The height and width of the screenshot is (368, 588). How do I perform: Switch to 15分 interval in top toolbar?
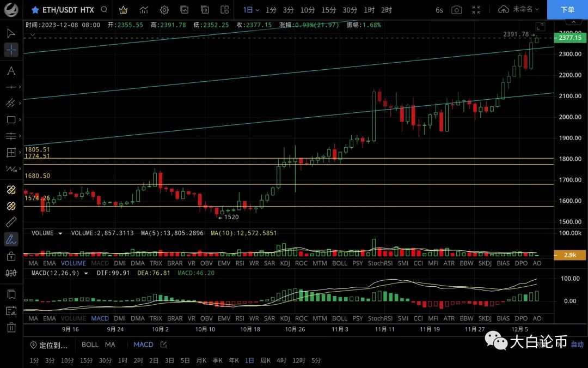(x=328, y=10)
